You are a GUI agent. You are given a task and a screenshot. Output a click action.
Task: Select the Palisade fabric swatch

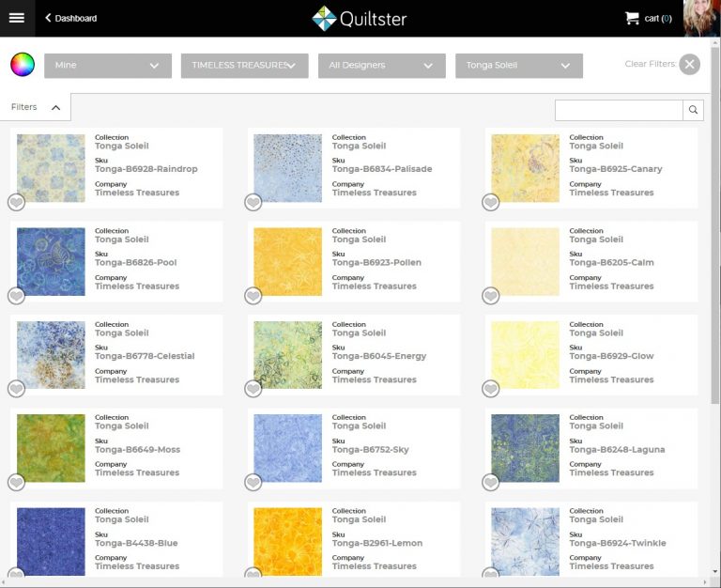pos(288,168)
